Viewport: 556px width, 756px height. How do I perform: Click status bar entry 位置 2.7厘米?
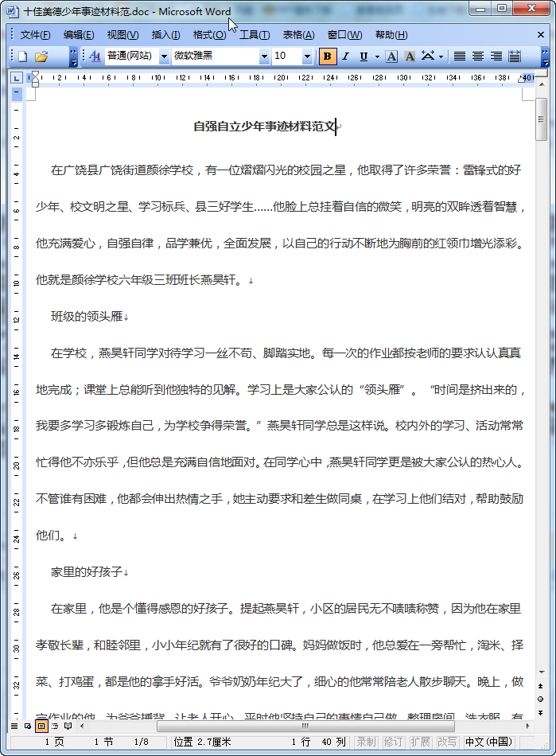(x=202, y=742)
